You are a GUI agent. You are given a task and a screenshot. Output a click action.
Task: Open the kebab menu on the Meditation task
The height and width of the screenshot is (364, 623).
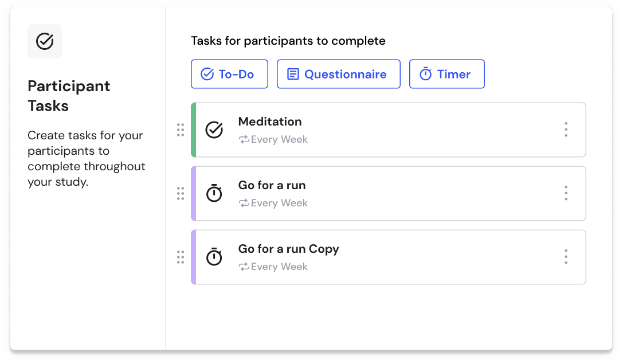(566, 130)
